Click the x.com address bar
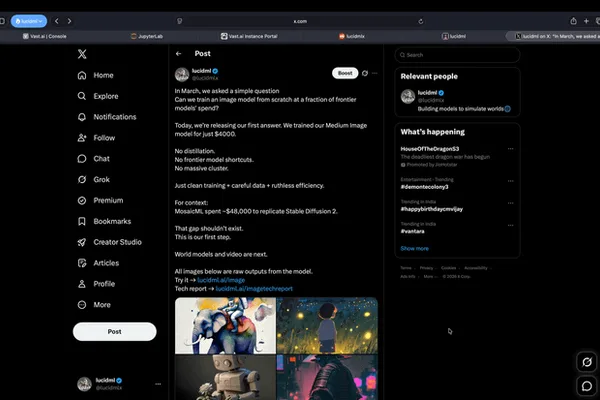The image size is (600, 400). point(300,21)
